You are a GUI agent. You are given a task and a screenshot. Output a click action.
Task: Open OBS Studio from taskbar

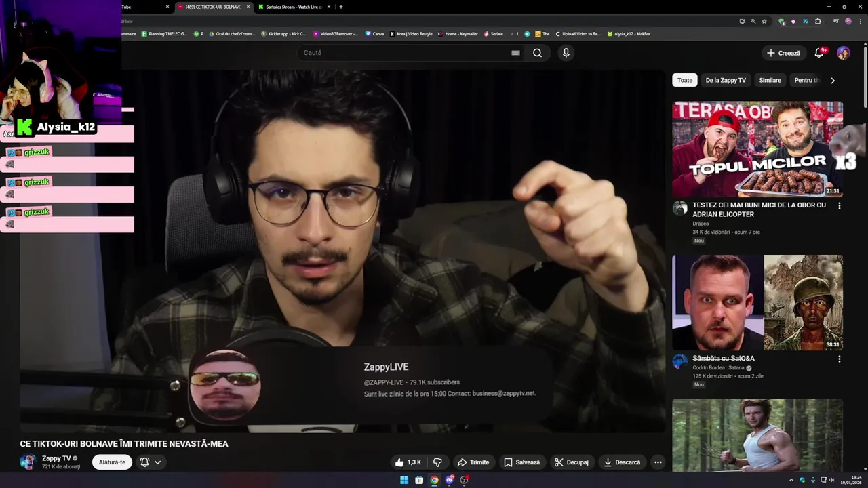[x=464, y=480]
